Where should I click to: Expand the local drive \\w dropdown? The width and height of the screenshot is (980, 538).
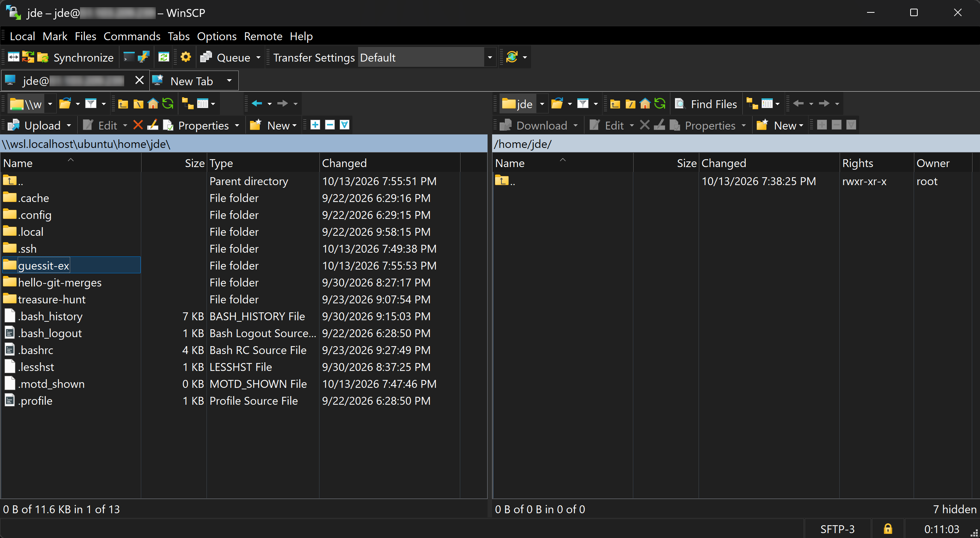[50, 104]
